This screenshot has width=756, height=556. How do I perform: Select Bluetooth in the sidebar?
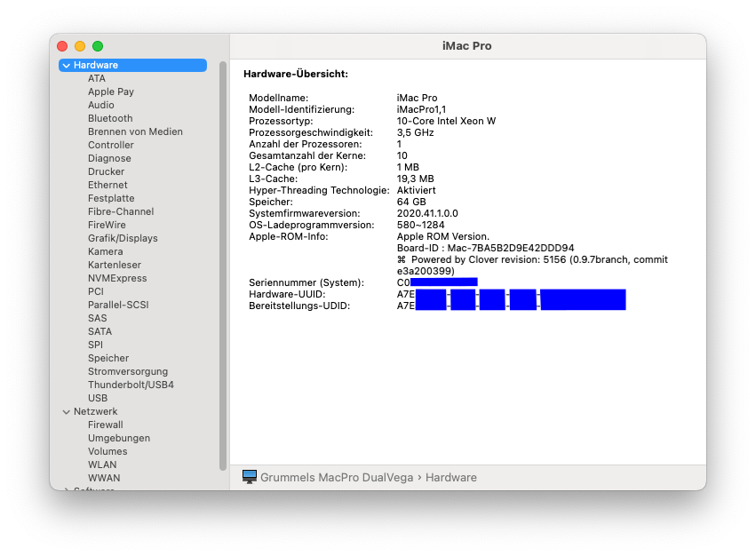point(110,118)
